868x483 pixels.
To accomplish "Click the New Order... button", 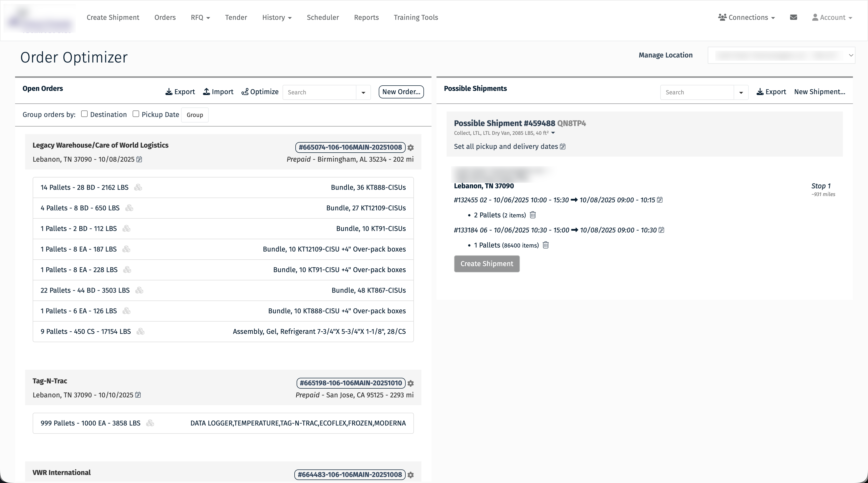I will tap(401, 92).
